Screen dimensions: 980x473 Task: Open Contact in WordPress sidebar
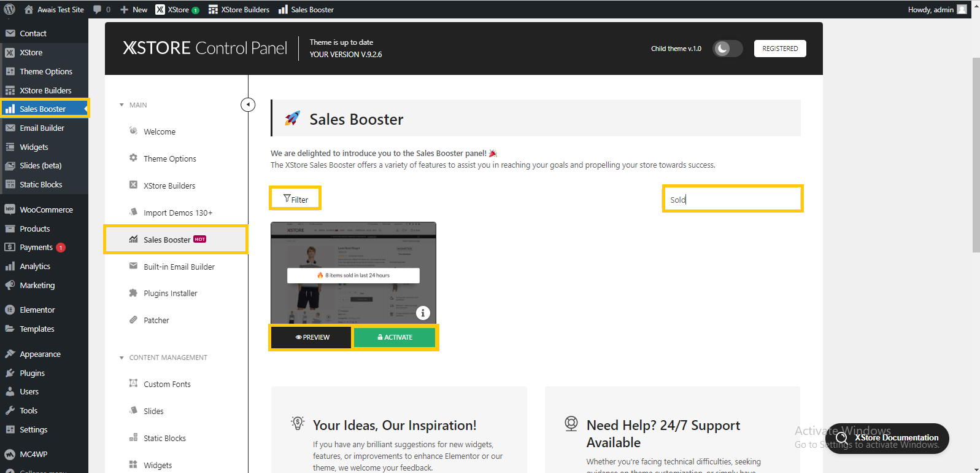(x=44, y=33)
